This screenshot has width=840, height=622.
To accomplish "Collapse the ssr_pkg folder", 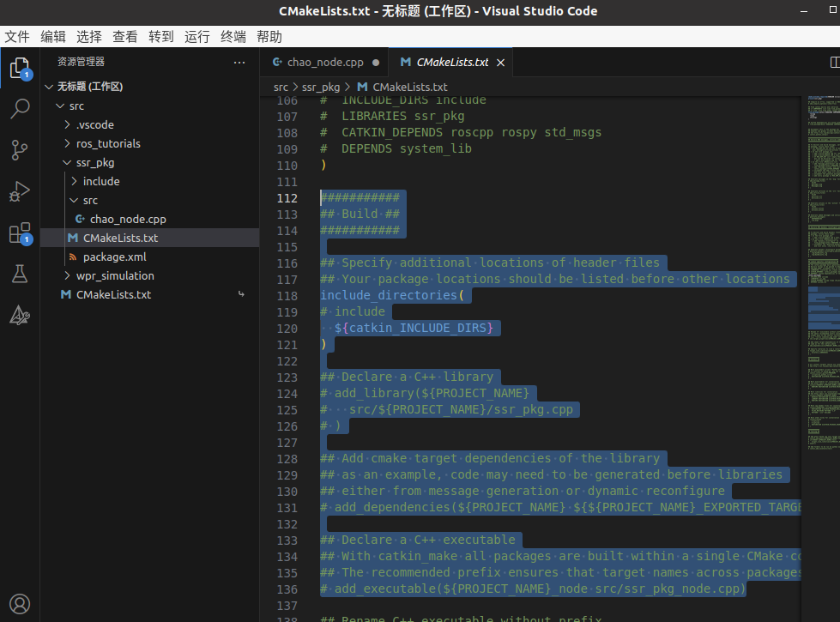I will [x=68, y=162].
